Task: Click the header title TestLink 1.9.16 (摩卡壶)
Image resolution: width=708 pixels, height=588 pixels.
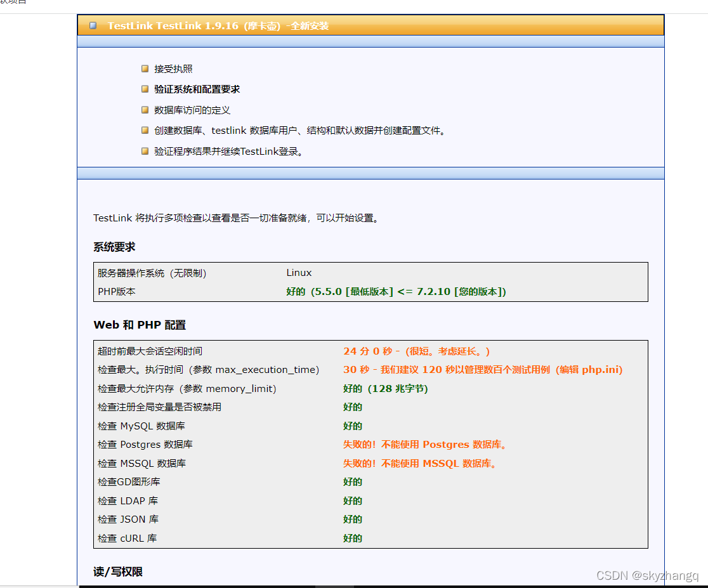Action: point(218,26)
